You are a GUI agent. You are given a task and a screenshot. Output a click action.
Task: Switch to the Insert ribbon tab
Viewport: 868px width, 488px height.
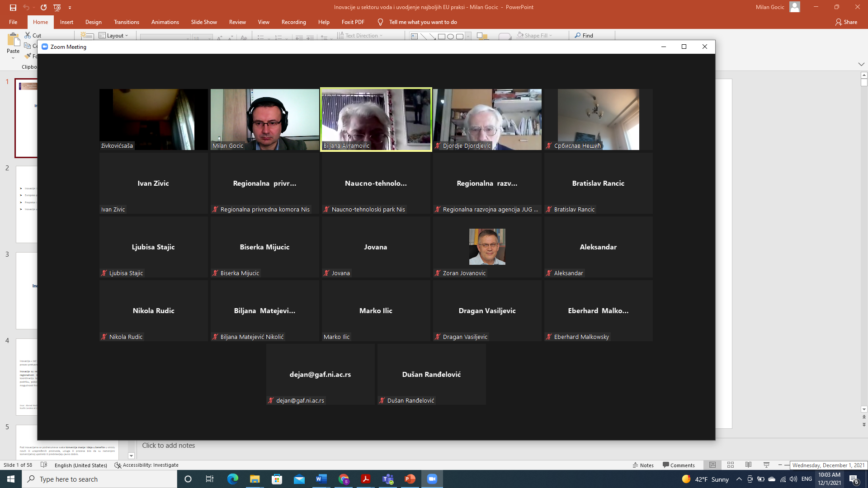[66, 22]
